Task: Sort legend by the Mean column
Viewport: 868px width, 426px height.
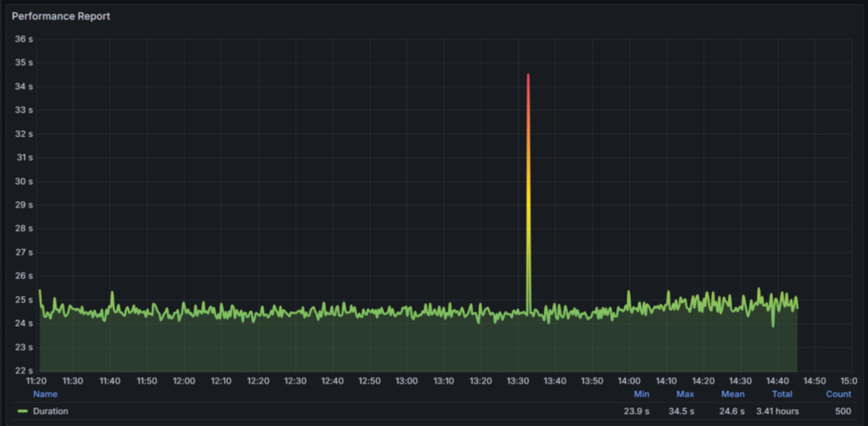Action: point(732,394)
